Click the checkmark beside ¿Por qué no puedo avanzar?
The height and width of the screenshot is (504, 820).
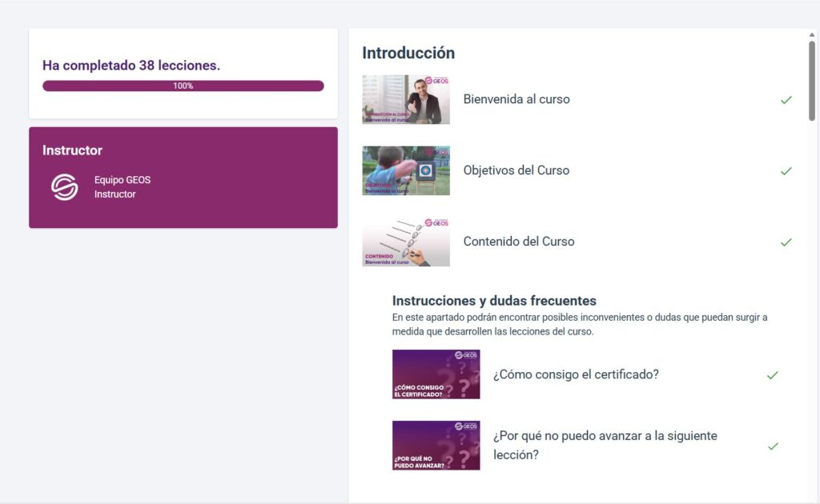(x=772, y=446)
